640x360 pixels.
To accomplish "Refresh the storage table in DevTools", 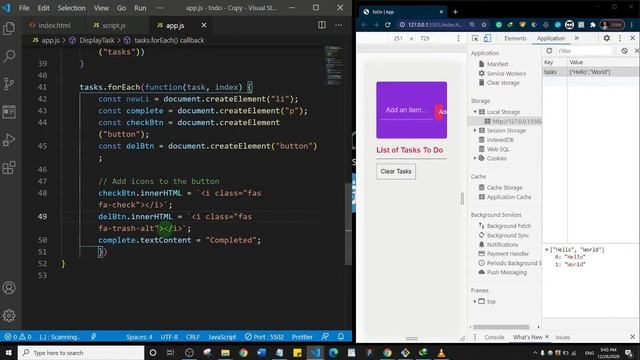I will tap(549, 51).
